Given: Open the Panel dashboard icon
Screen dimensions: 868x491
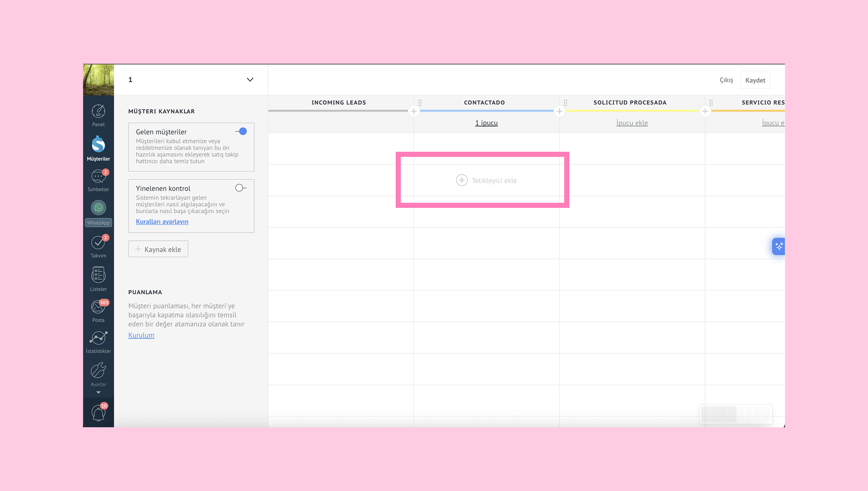Looking at the screenshot, I should (x=98, y=112).
